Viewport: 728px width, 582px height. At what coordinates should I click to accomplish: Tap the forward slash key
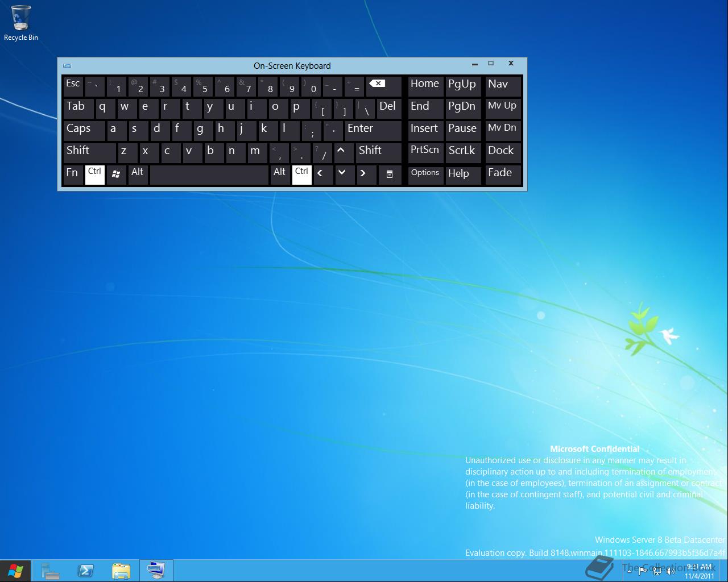pos(321,152)
